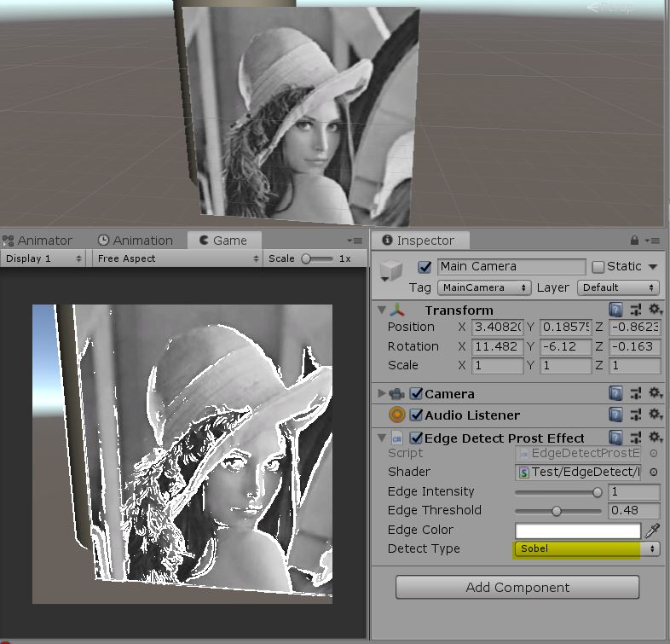Open Edge Detect Prost Effect help icon
The image size is (670, 644).
coord(615,438)
